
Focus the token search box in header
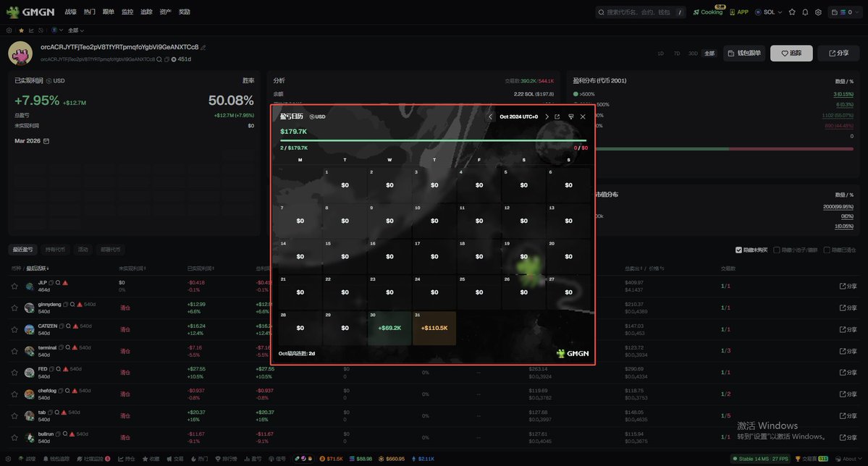point(640,12)
